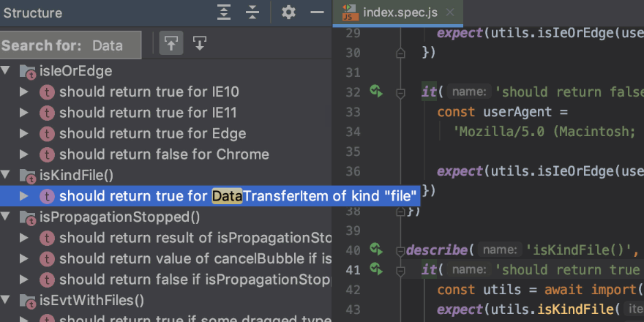The image size is (644, 322).
Task: Select 'should return true for IE10' item
Action: point(165,92)
